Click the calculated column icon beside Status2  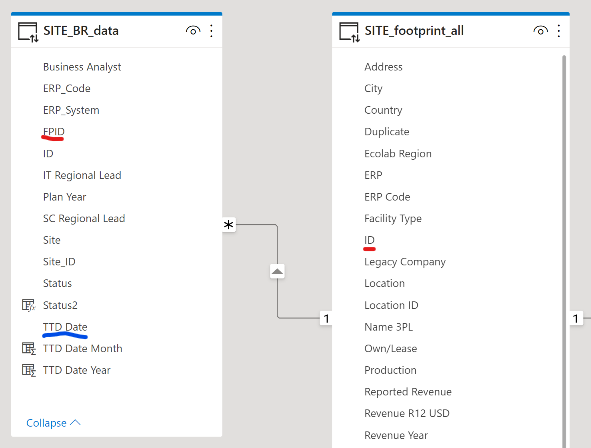pyautogui.click(x=29, y=305)
